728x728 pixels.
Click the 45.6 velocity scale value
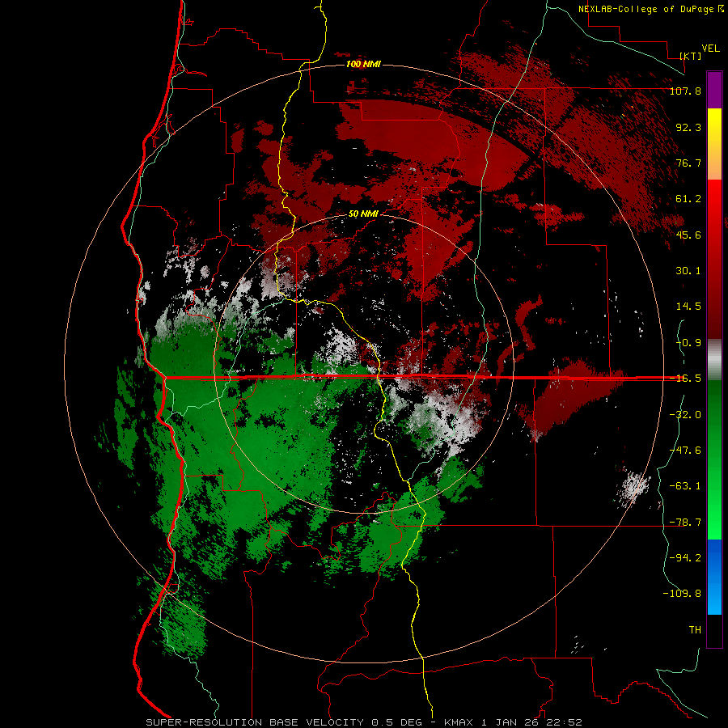pyautogui.click(x=688, y=235)
